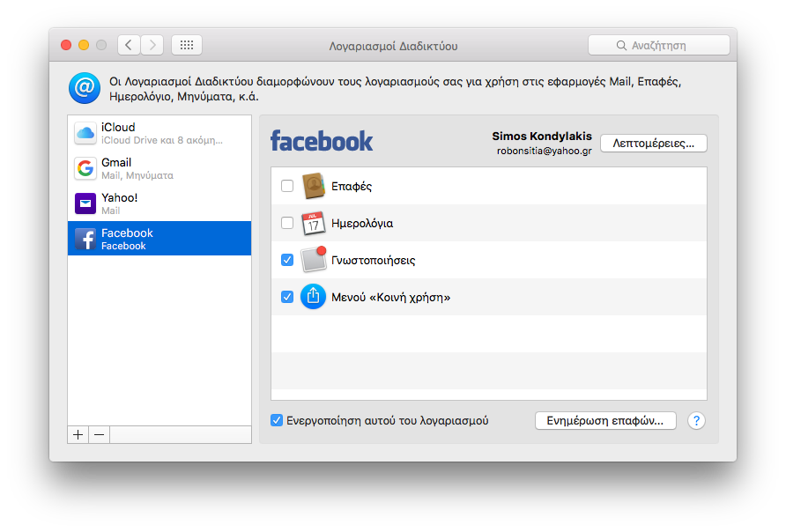Click the large facebook logo
The width and height of the screenshot is (786, 532).
(x=322, y=141)
